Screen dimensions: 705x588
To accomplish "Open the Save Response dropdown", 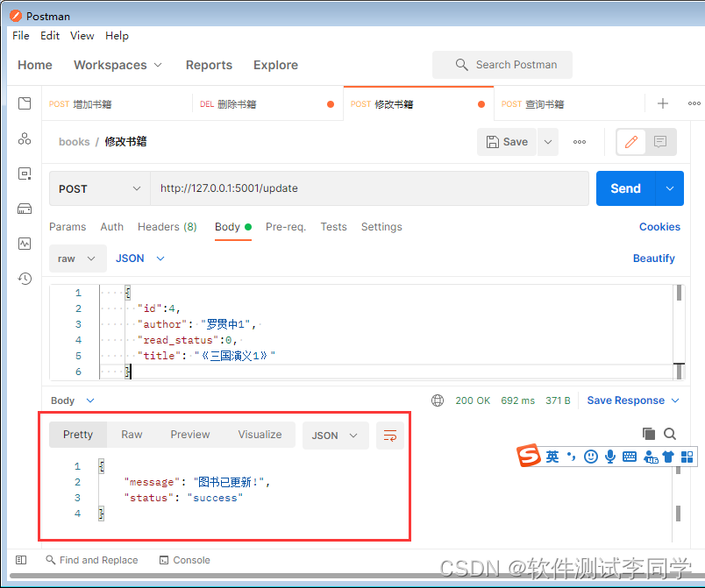I will pyautogui.click(x=633, y=400).
